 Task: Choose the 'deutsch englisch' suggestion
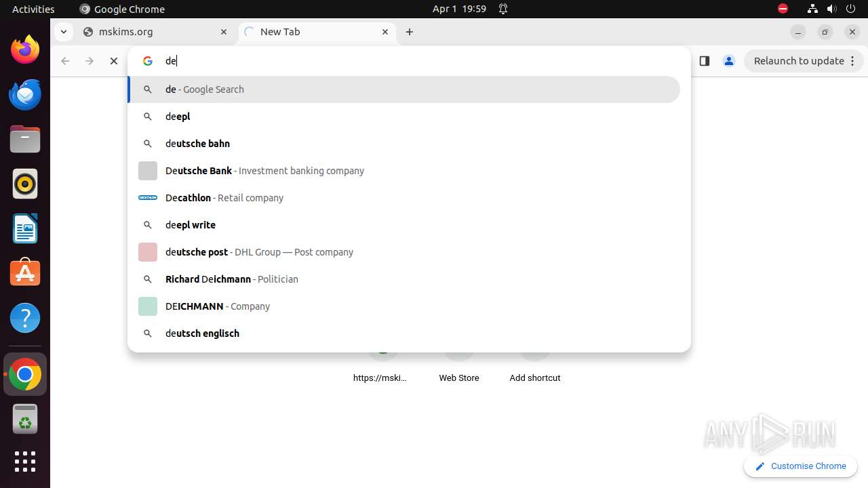[404, 333]
